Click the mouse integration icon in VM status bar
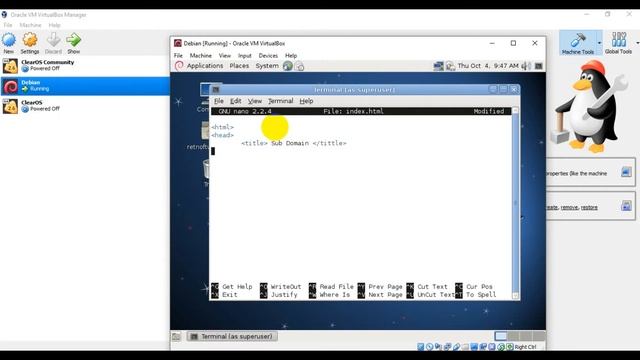Screen dimensions: 640x360 point(501,347)
